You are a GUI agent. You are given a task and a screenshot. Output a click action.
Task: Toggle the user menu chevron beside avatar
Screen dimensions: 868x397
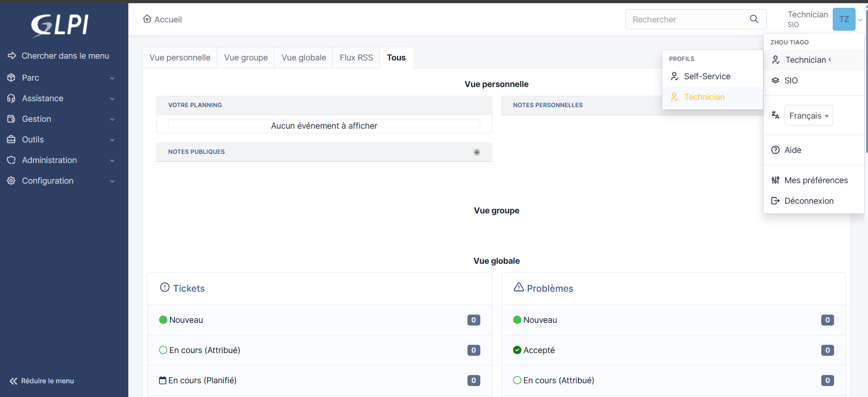(860, 20)
